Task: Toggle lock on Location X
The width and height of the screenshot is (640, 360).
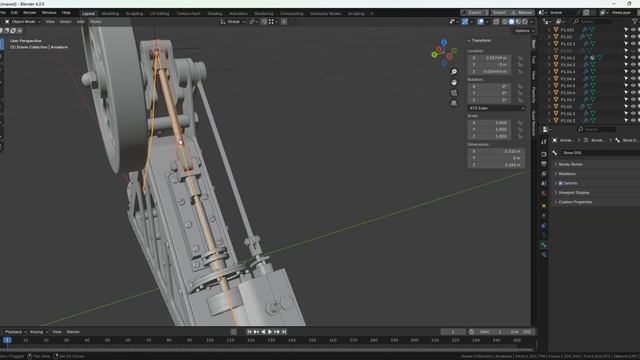Action: [x=520, y=58]
